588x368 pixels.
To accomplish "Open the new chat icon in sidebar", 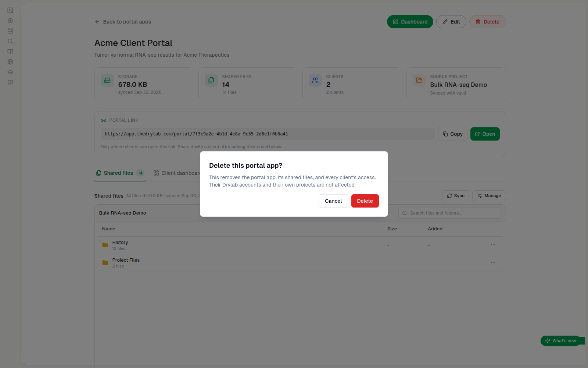I will (x=10, y=21).
